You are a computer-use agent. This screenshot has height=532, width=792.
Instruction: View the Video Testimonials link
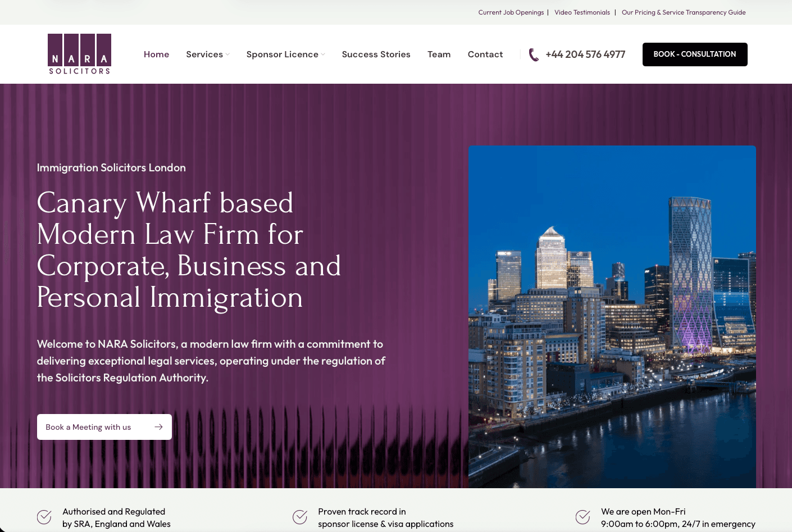pyautogui.click(x=582, y=12)
